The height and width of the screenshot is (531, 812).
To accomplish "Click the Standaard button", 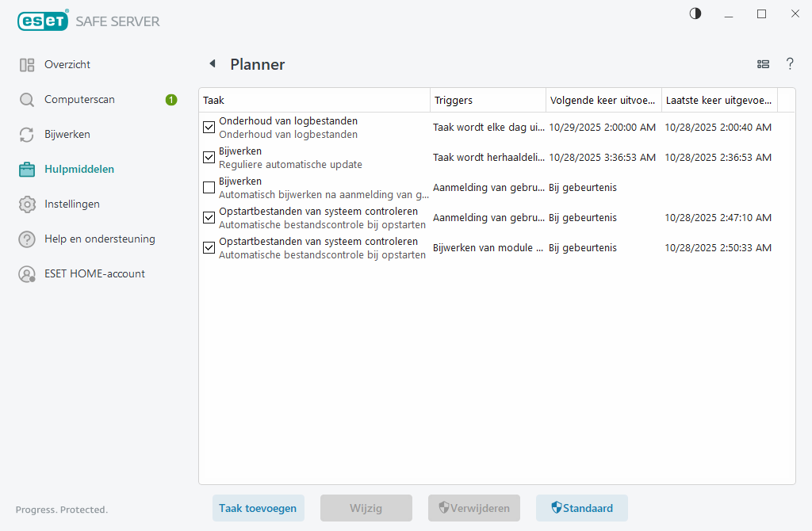I will tap(581, 508).
